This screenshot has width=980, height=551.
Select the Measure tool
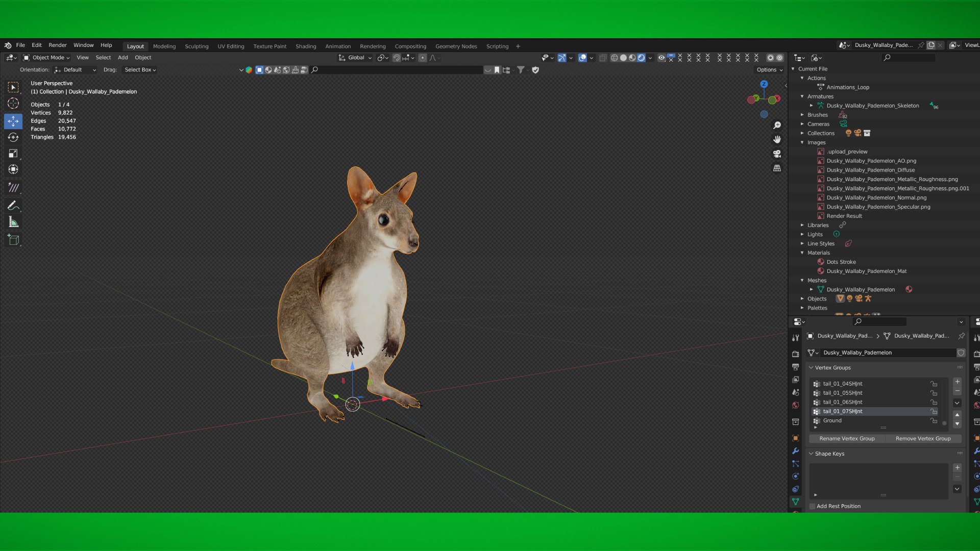point(13,222)
